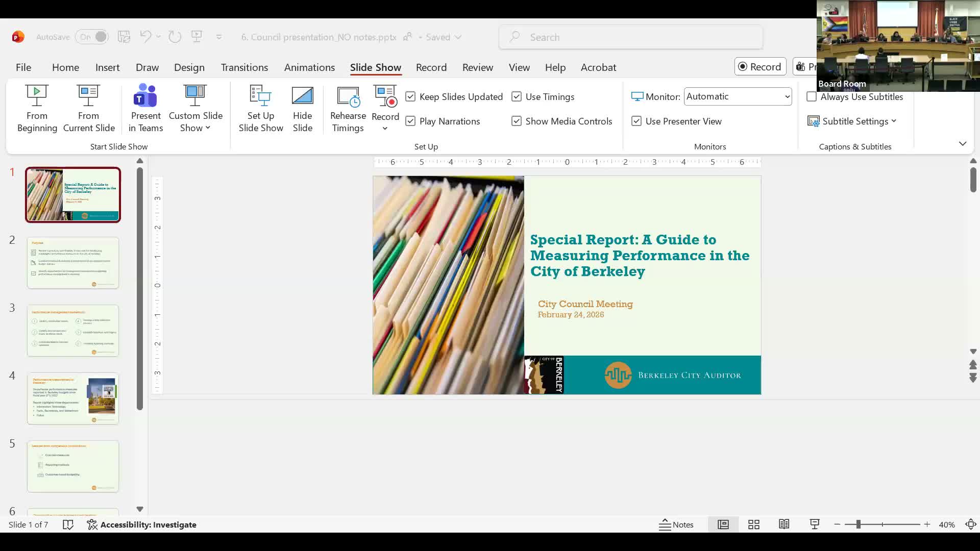This screenshot has height=551, width=980.
Task: Uncheck Keep Slides Updated
Action: point(410,97)
